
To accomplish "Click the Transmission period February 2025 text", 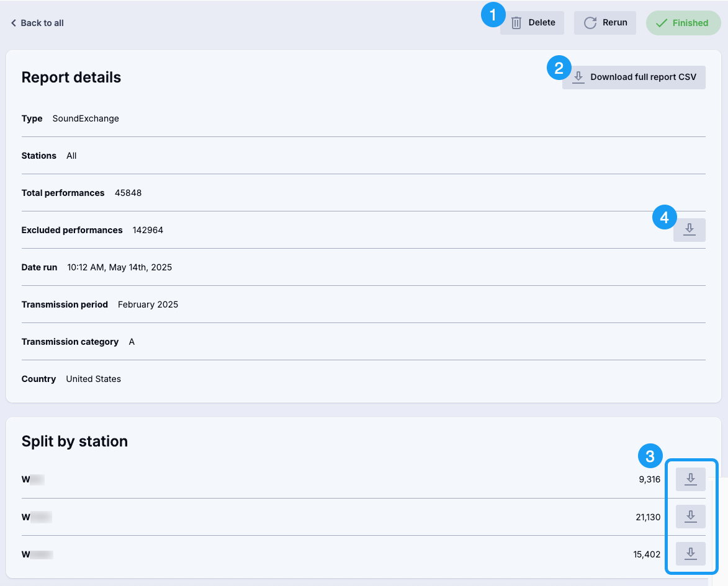I will pyautogui.click(x=148, y=304).
